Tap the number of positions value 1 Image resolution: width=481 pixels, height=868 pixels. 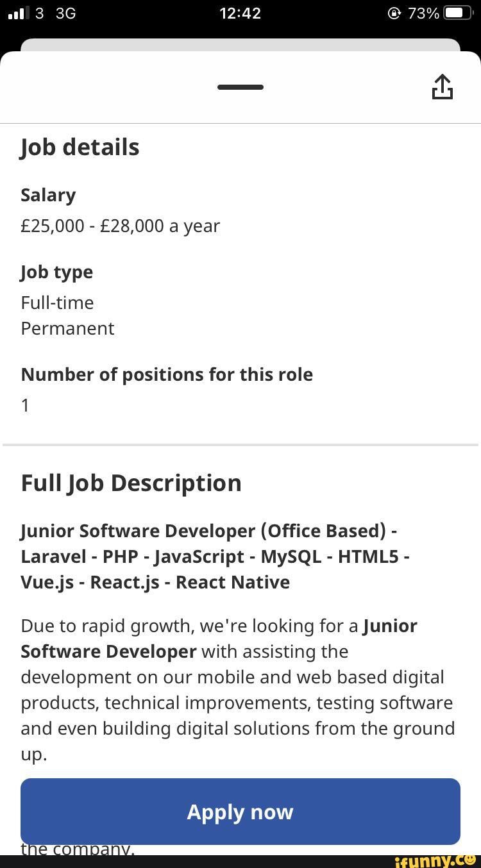point(25,405)
